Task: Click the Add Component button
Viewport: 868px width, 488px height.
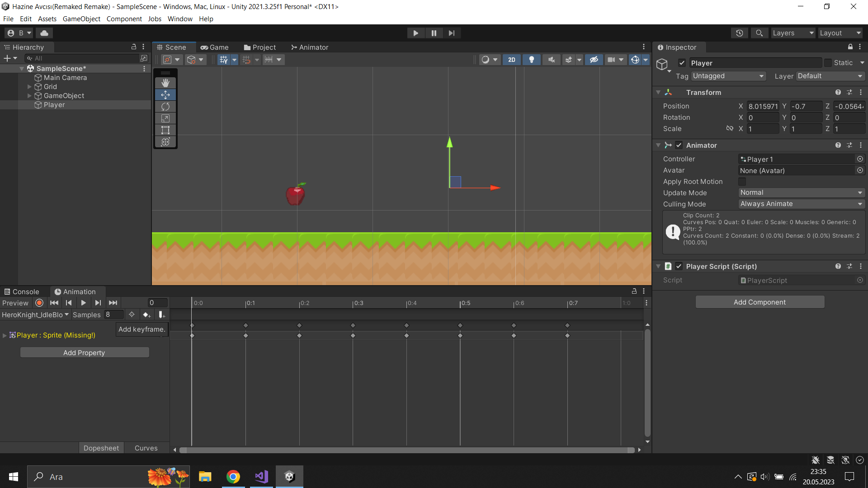Action: (x=759, y=302)
